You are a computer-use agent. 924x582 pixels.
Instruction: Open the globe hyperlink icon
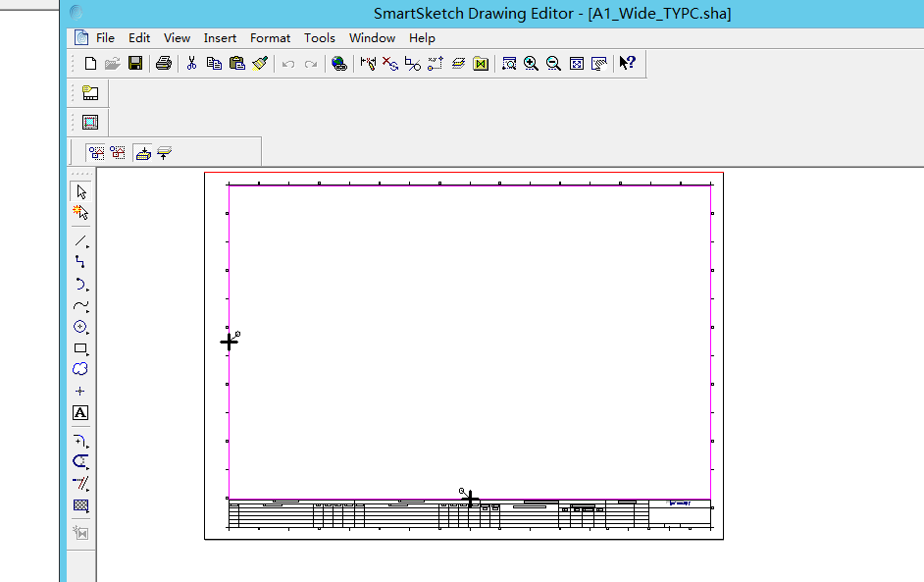pos(338,63)
